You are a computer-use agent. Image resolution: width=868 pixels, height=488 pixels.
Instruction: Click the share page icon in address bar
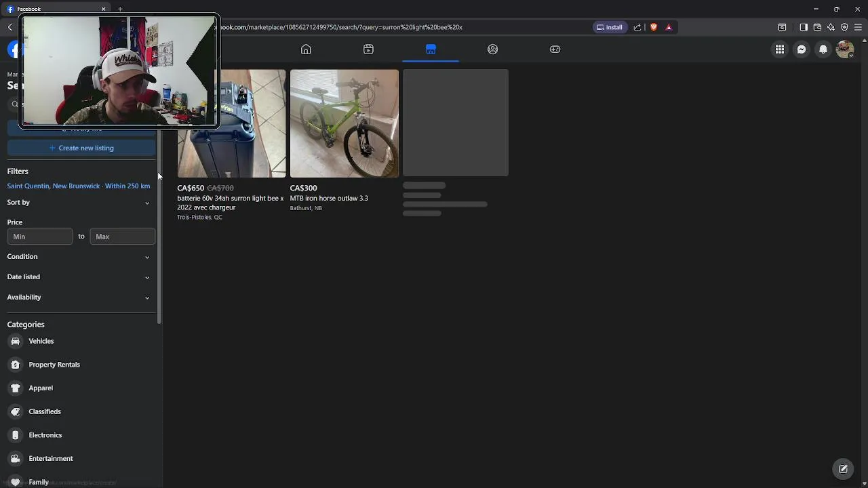click(x=637, y=27)
